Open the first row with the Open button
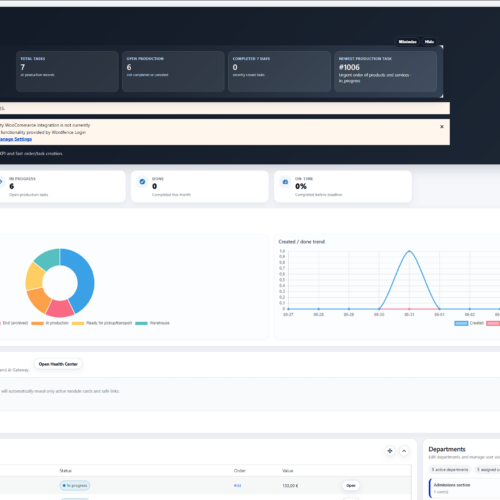This screenshot has width=500, height=500. 350,486
